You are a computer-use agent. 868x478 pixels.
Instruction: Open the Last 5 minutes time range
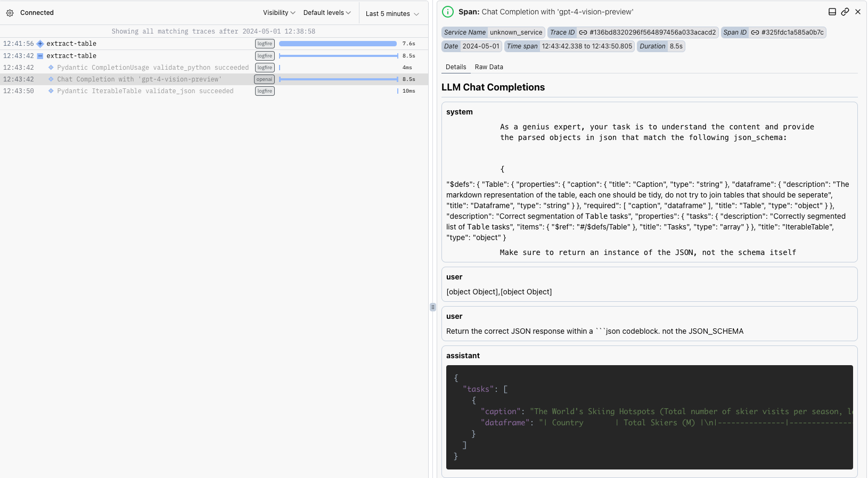point(392,14)
